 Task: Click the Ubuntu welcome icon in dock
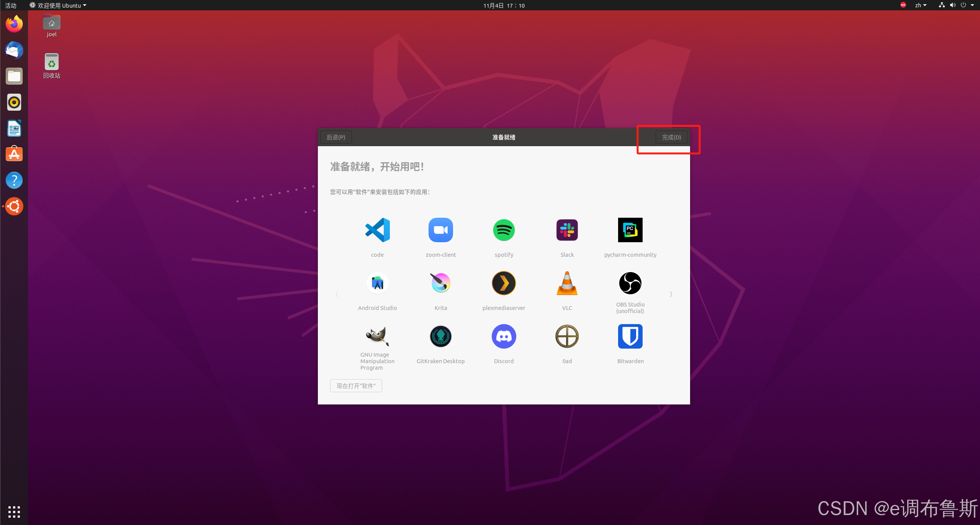point(14,206)
